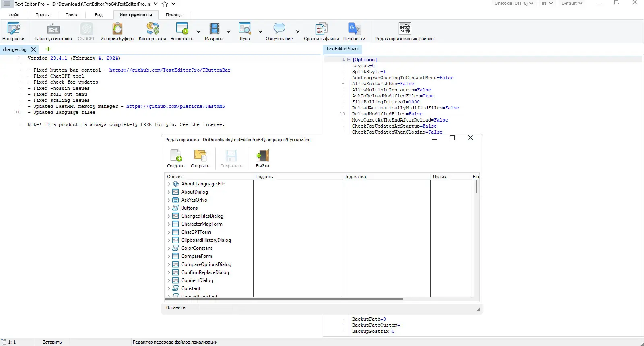
Task: Click the language editor vertical scrollbar
Action: pos(477,187)
